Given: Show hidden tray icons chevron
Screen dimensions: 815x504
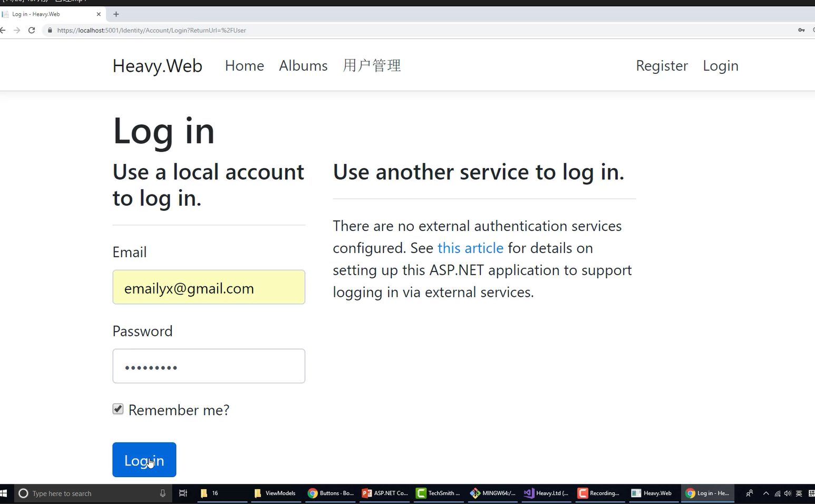Looking at the screenshot, I should (x=766, y=493).
